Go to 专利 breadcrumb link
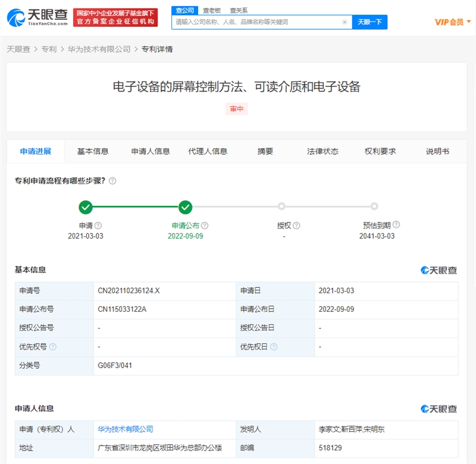The width and height of the screenshot is (476, 464). (49, 49)
